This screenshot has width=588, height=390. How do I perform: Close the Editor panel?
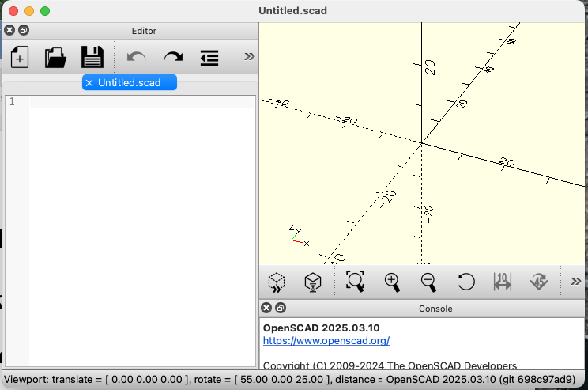tap(9, 30)
